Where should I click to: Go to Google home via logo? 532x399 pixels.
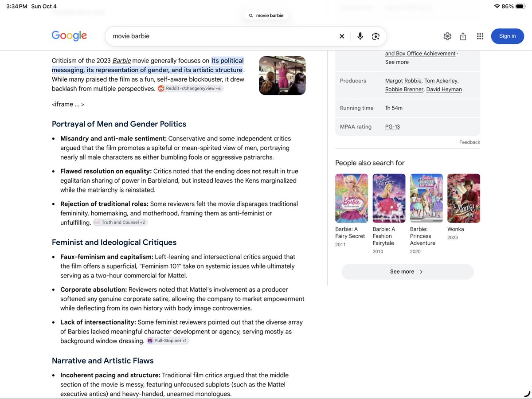coord(69,36)
